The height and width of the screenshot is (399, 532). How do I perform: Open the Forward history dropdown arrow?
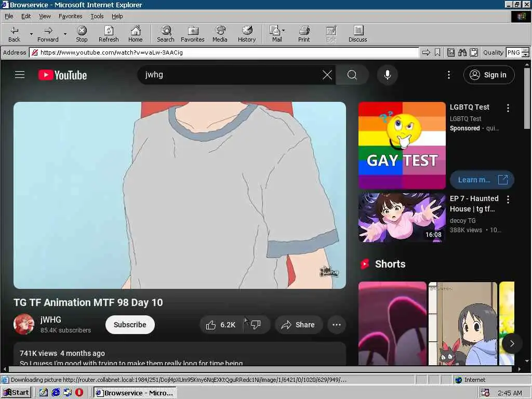tap(65, 34)
